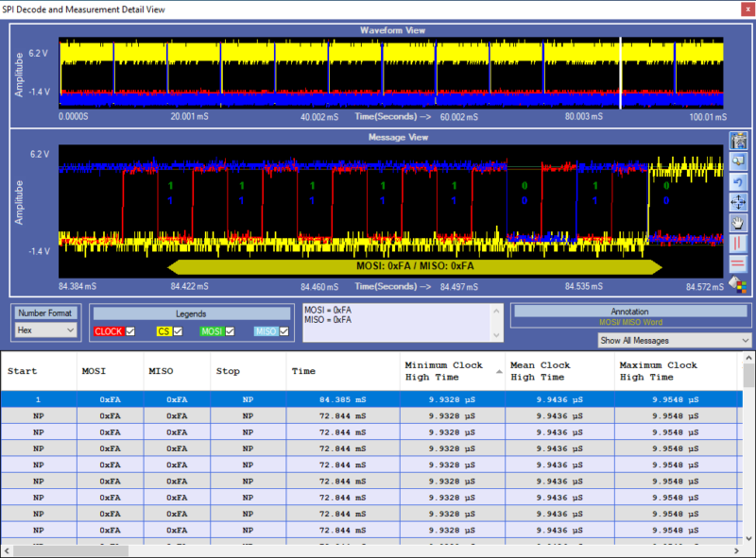756x558 pixels.
Task: Click the screenshot capture icon in the side toolbar
Action: tap(739, 141)
